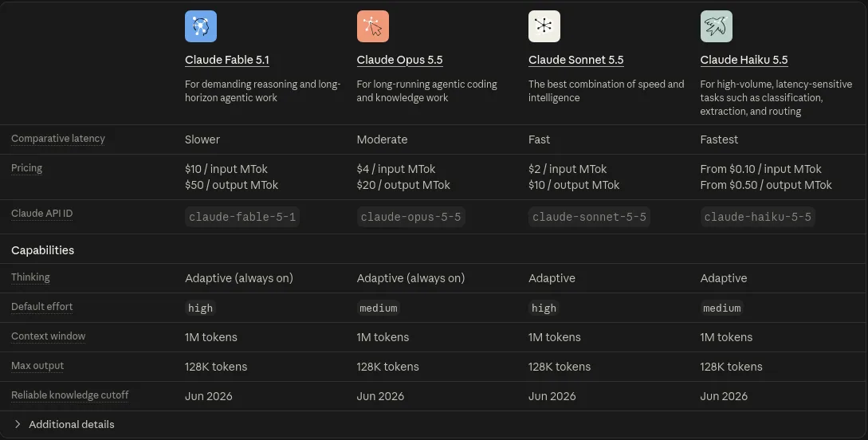Click the Moderate latency value

pyautogui.click(x=382, y=139)
